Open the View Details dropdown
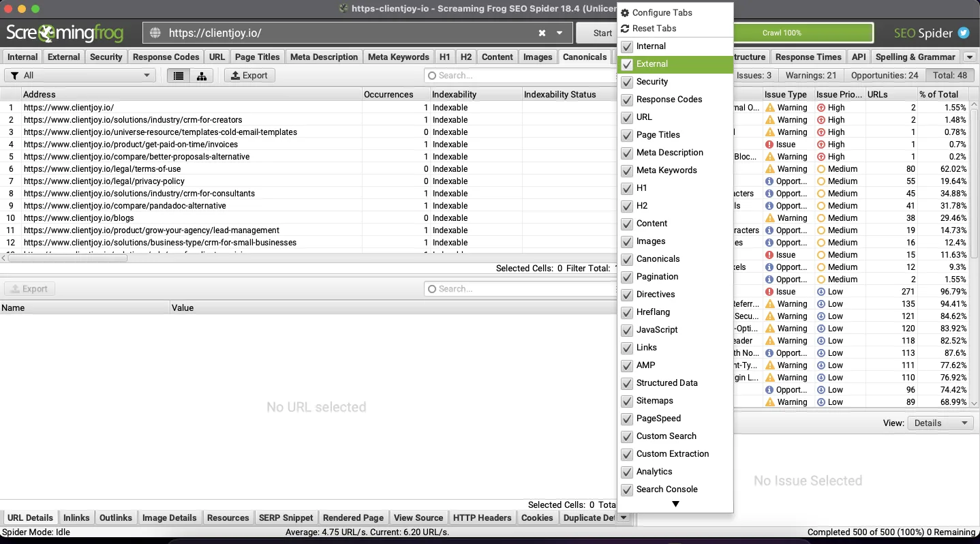980x544 pixels. click(940, 423)
